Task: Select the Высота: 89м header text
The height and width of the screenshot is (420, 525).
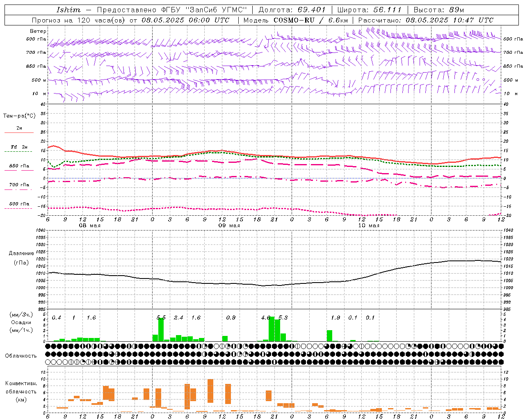Action: 439,10
